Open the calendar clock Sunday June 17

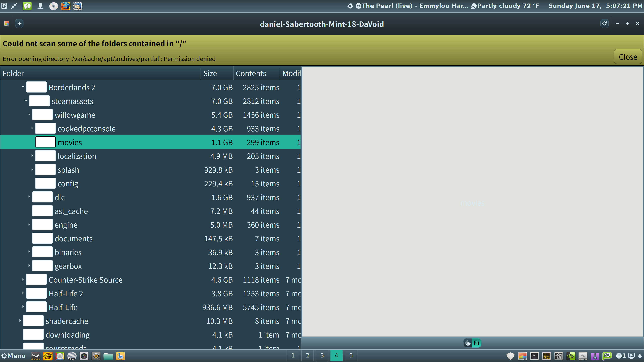pos(596,6)
